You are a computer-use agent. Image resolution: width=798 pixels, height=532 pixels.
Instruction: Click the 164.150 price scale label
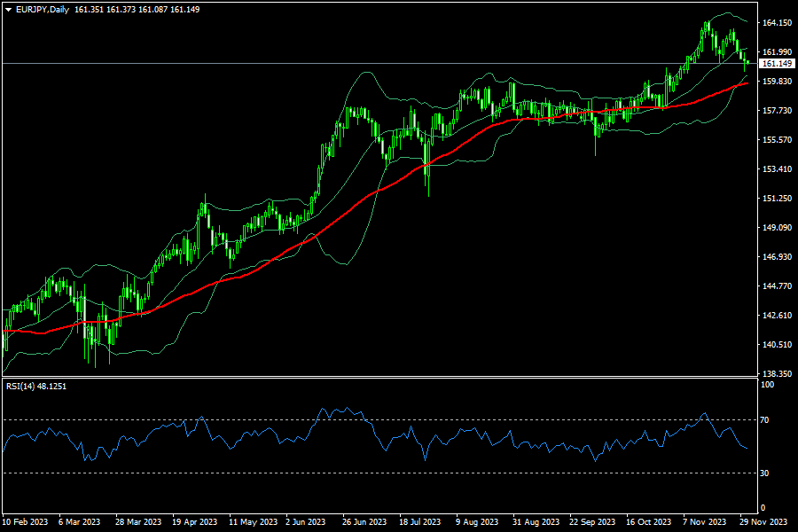pyautogui.click(x=777, y=23)
